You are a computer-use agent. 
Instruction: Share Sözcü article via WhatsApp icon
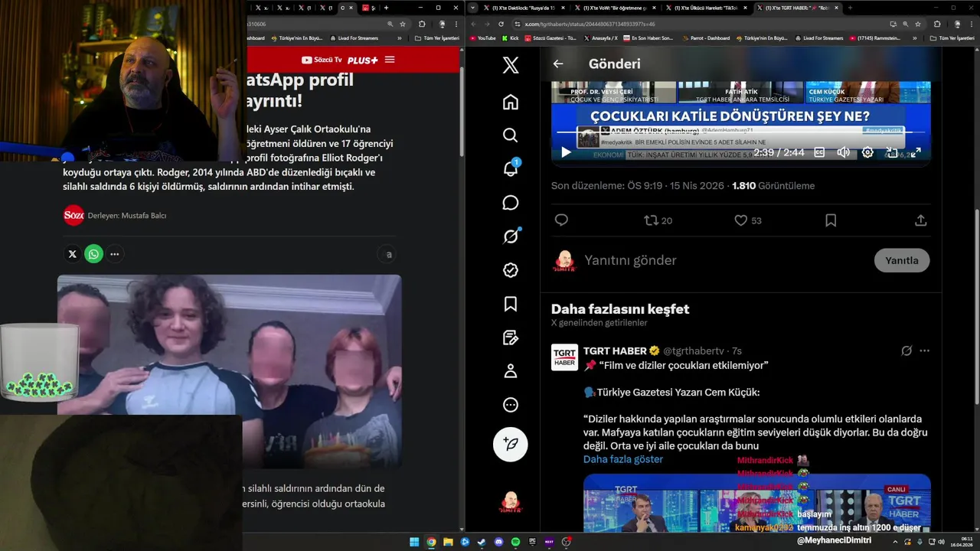point(94,254)
